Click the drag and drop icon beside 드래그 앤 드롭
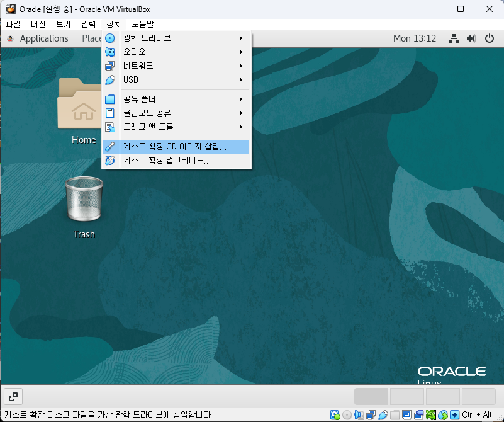Viewport: 504px width, 422px height. pyautogui.click(x=110, y=127)
